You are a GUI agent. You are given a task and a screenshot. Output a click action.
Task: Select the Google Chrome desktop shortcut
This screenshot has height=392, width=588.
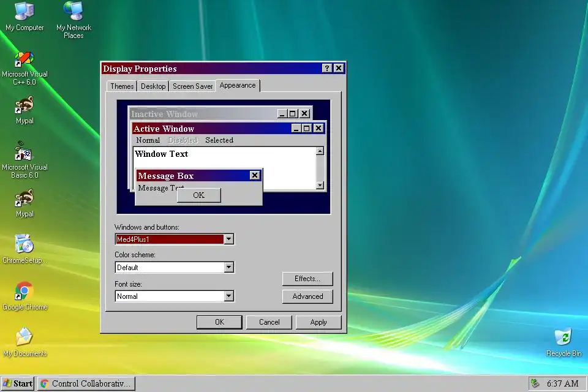[x=24, y=296]
